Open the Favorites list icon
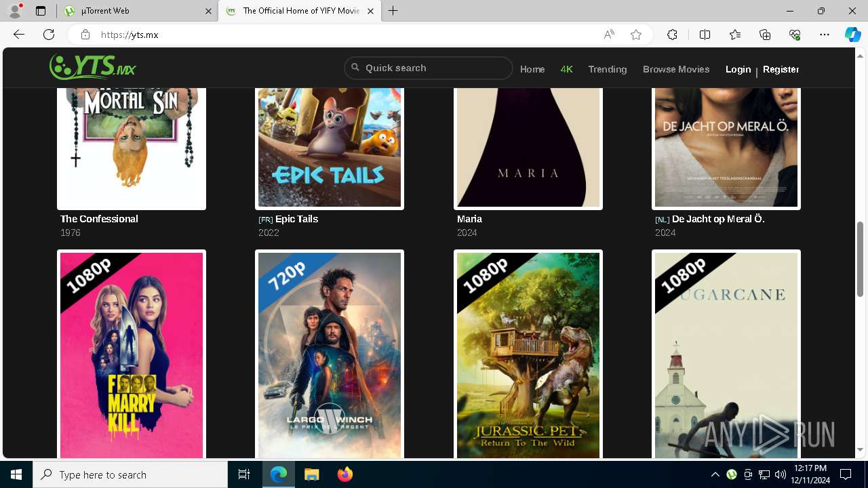Screen dimensions: 868x488 (735, 35)
